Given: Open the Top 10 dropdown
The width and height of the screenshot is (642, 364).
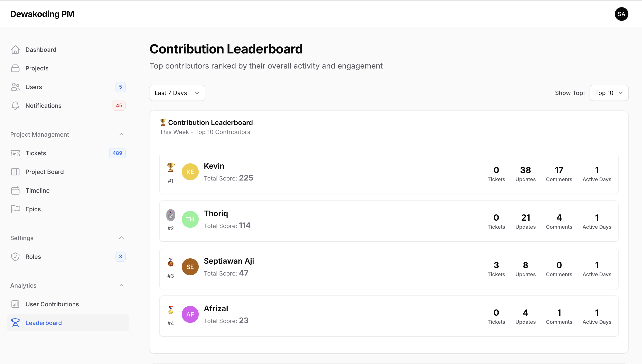Looking at the screenshot, I should 609,93.
